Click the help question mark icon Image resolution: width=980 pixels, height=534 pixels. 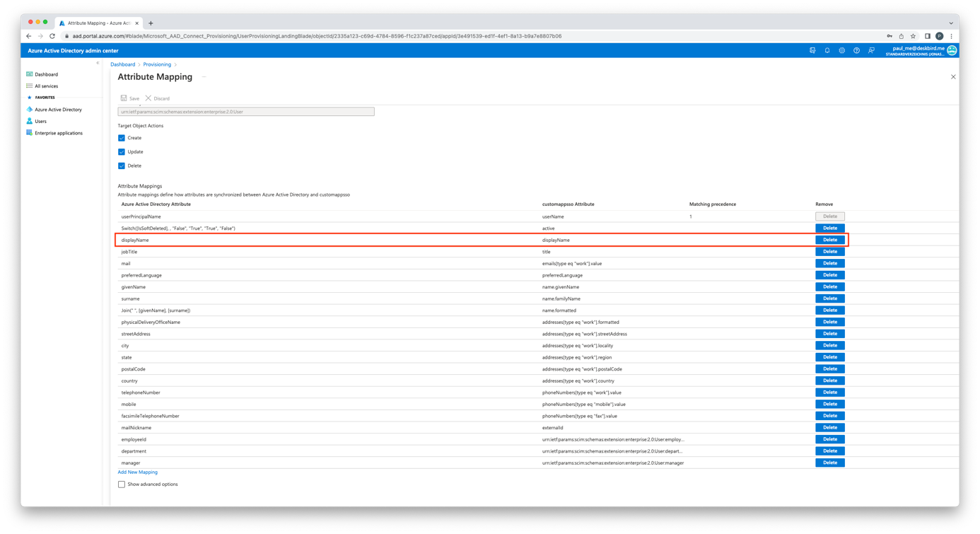click(x=856, y=51)
